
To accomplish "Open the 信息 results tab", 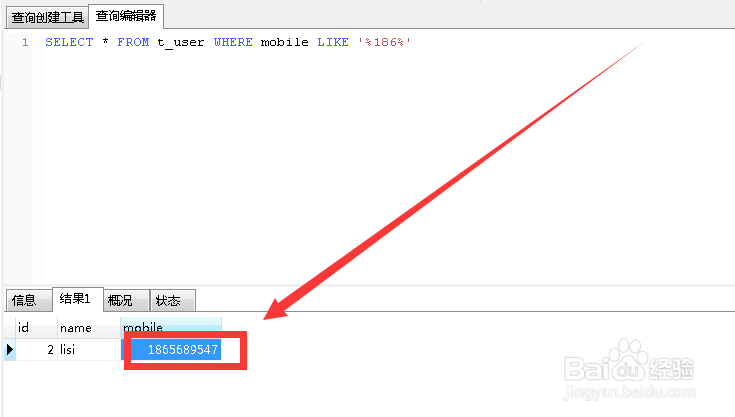I will click(x=29, y=300).
